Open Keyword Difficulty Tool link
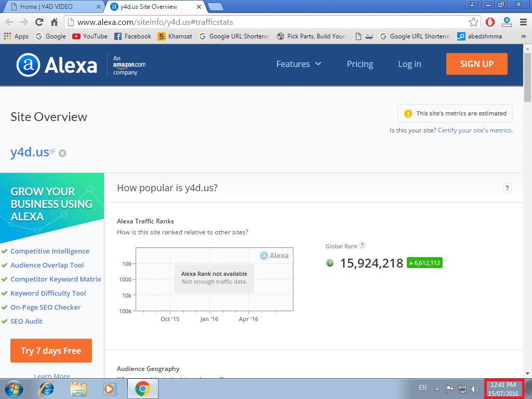This screenshot has height=399, width=532. (x=48, y=293)
